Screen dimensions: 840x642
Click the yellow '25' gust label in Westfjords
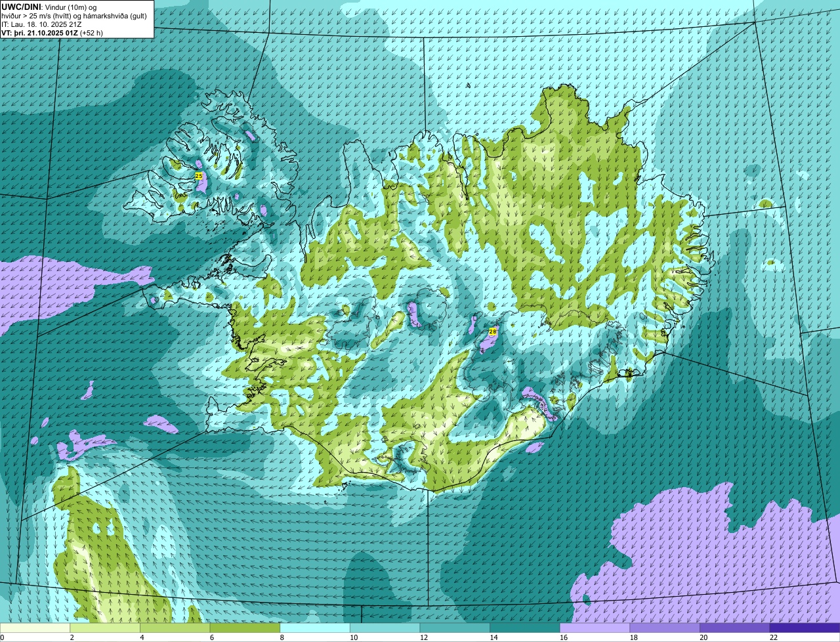[199, 176]
